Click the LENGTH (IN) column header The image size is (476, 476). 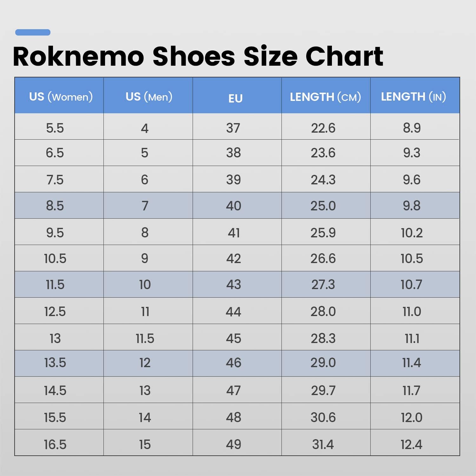pyautogui.click(x=413, y=96)
